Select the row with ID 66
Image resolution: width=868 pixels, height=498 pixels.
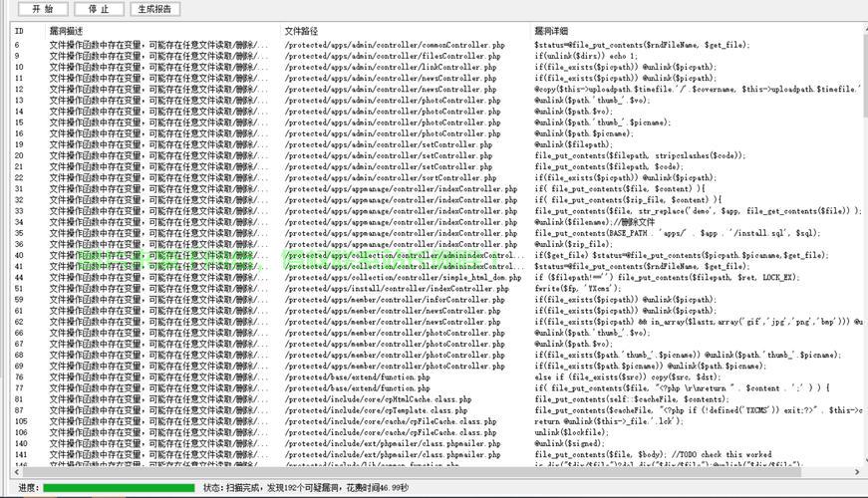click(x=437, y=333)
